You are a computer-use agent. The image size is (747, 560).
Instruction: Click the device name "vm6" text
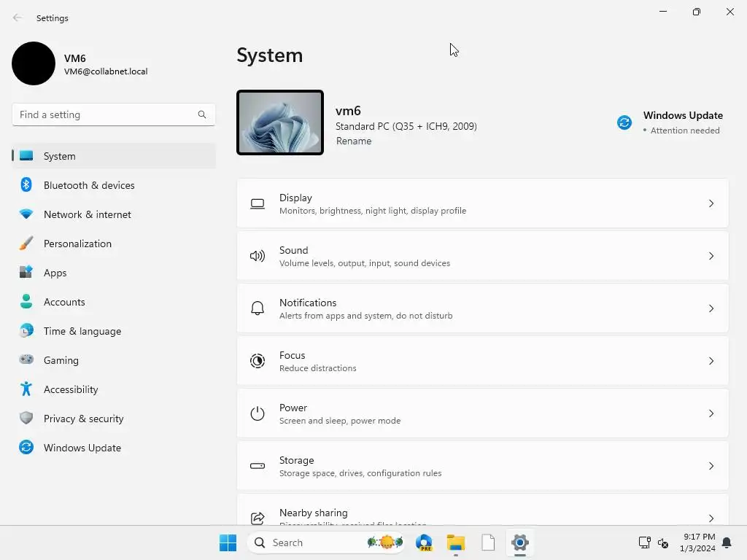click(x=348, y=111)
